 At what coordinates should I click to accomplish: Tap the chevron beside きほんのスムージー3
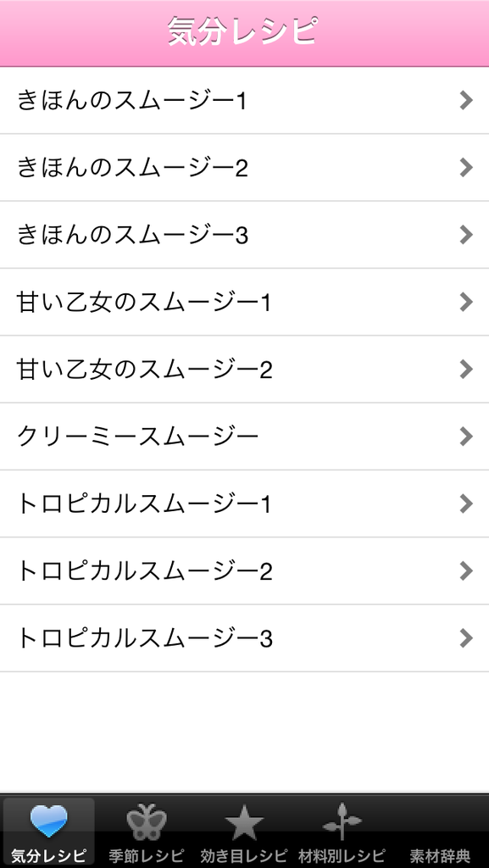[x=466, y=235]
